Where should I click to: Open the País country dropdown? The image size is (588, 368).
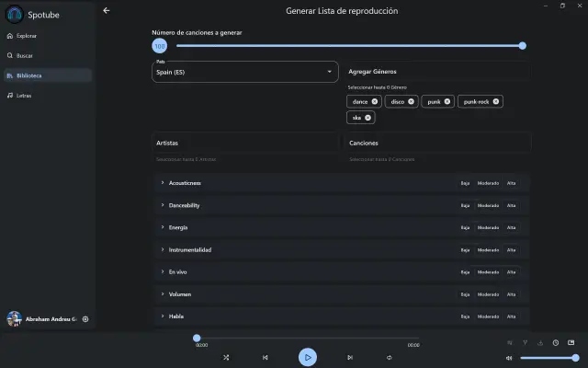tap(244, 71)
